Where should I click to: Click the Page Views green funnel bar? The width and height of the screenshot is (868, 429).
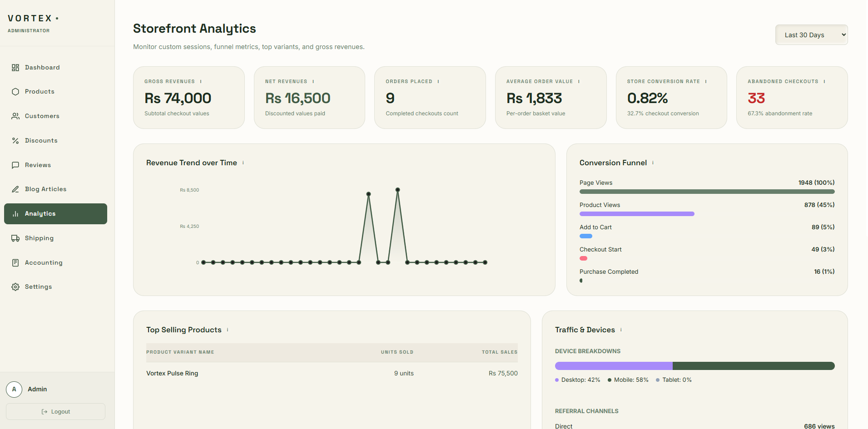tap(707, 192)
